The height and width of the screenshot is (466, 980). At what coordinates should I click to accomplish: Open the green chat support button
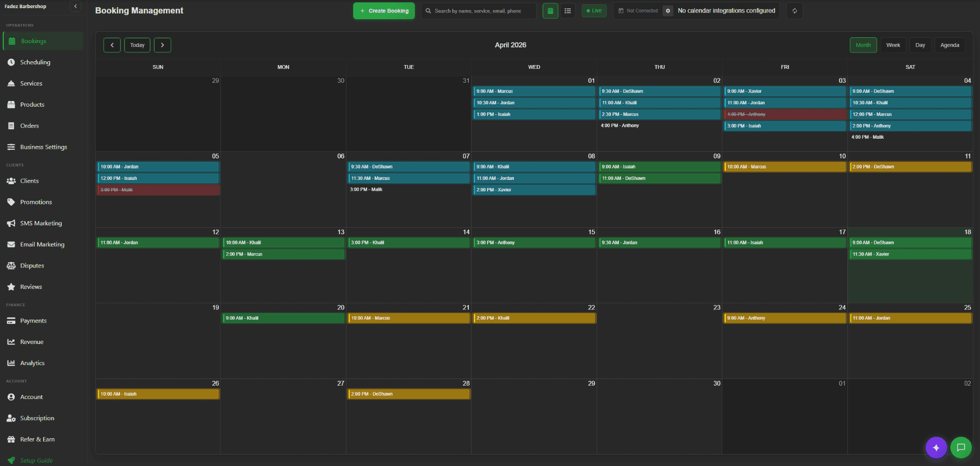961,448
